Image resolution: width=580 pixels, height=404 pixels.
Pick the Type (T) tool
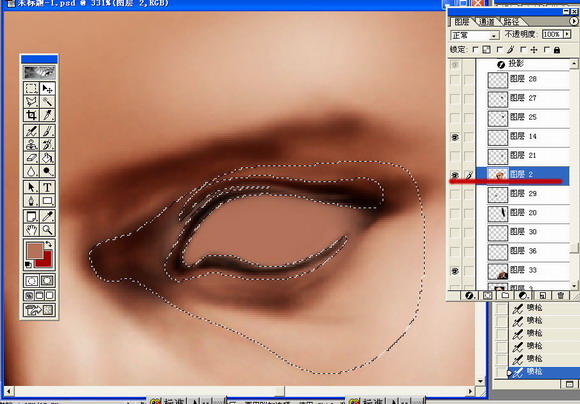tap(47, 187)
